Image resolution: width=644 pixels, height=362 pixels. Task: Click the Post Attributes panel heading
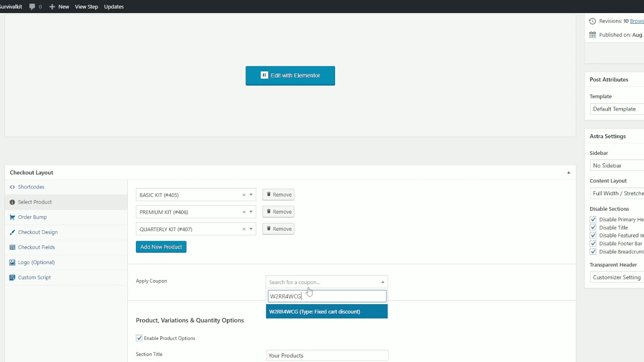[x=609, y=79]
